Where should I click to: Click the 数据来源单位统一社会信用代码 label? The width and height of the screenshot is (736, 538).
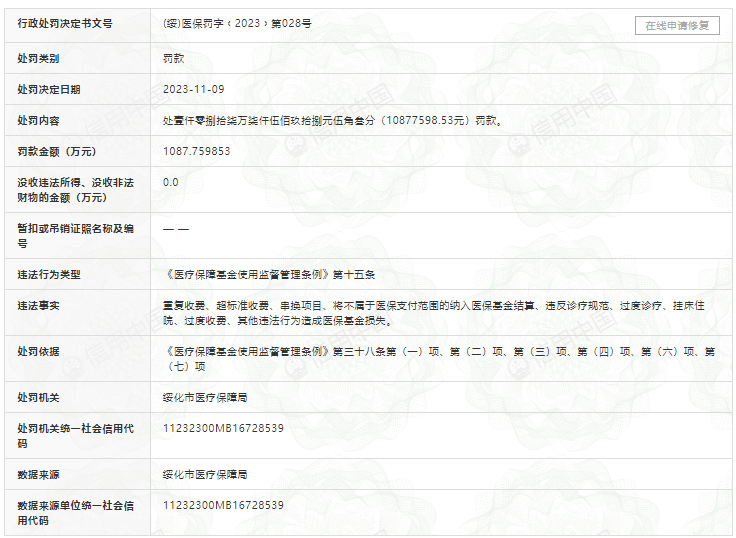pyautogui.click(x=75, y=513)
